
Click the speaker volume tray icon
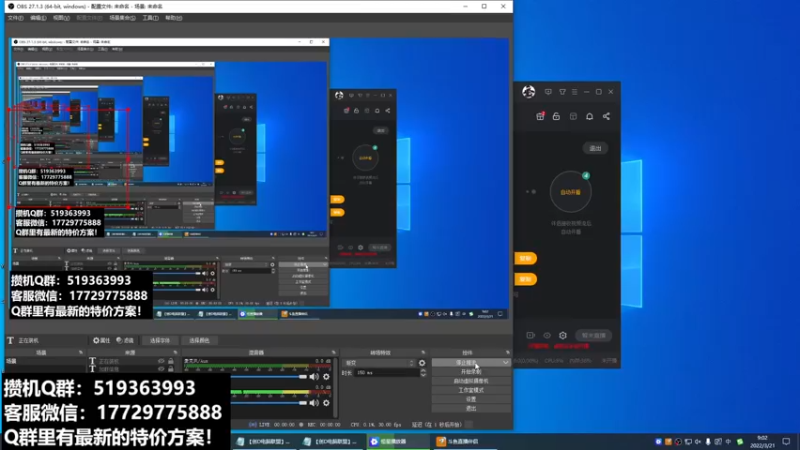697,442
